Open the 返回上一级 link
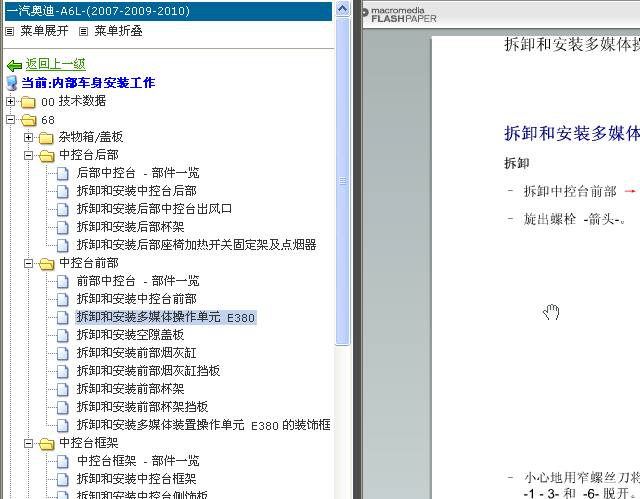640x499 pixels. point(56,64)
